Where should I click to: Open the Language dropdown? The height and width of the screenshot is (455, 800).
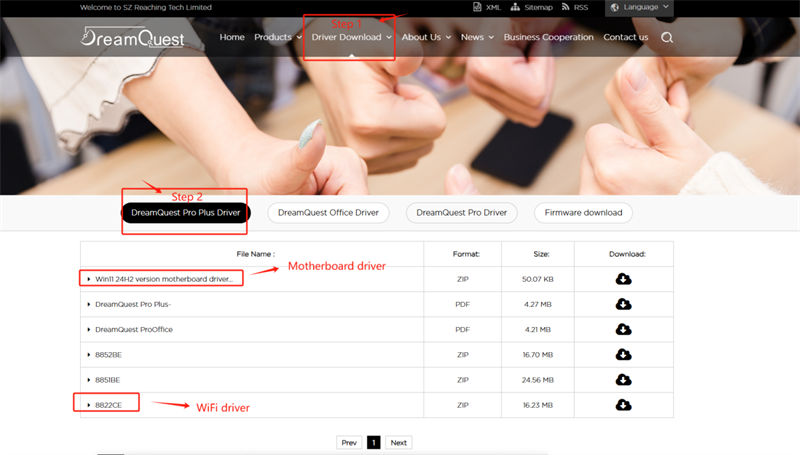(x=639, y=8)
